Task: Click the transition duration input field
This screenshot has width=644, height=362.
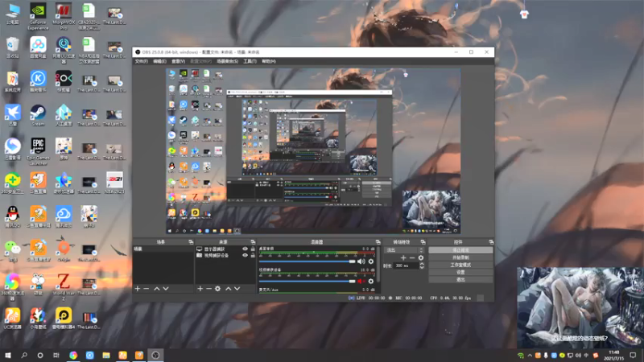Action: tap(406, 266)
